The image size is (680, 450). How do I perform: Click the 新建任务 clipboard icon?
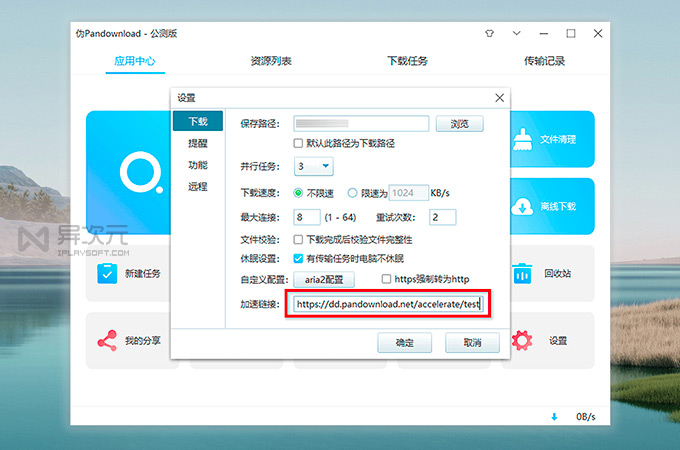click(x=107, y=274)
